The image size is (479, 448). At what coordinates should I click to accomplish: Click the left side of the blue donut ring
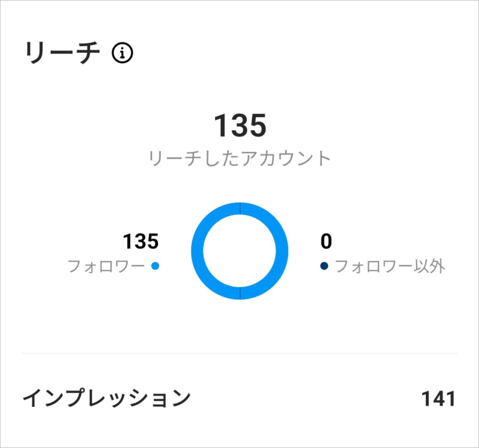pyautogui.click(x=196, y=250)
